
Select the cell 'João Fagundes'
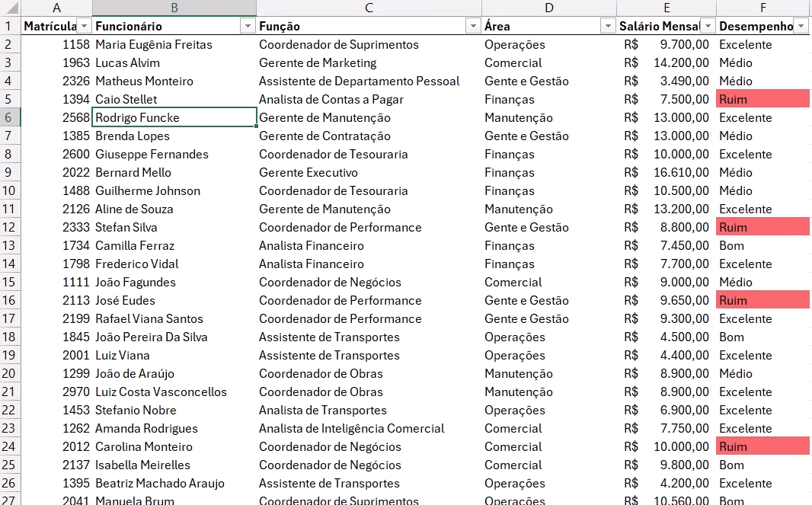174,283
